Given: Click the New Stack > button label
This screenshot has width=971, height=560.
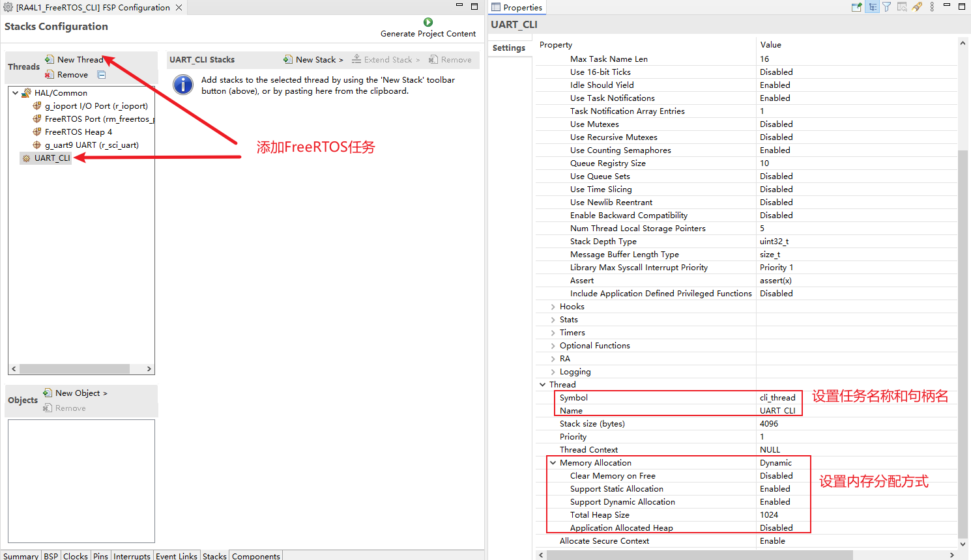Looking at the screenshot, I should [x=319, y=59].
